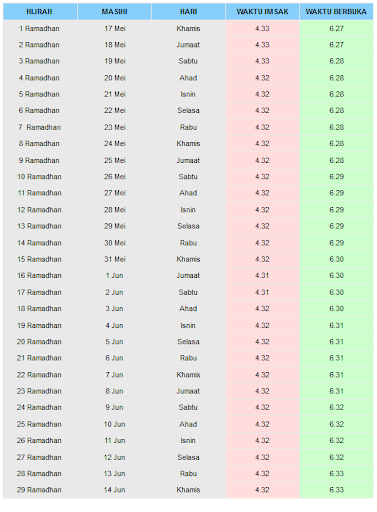Select Selasa in the 22 Mei row

pyautogui.click(x=188, y=111)
